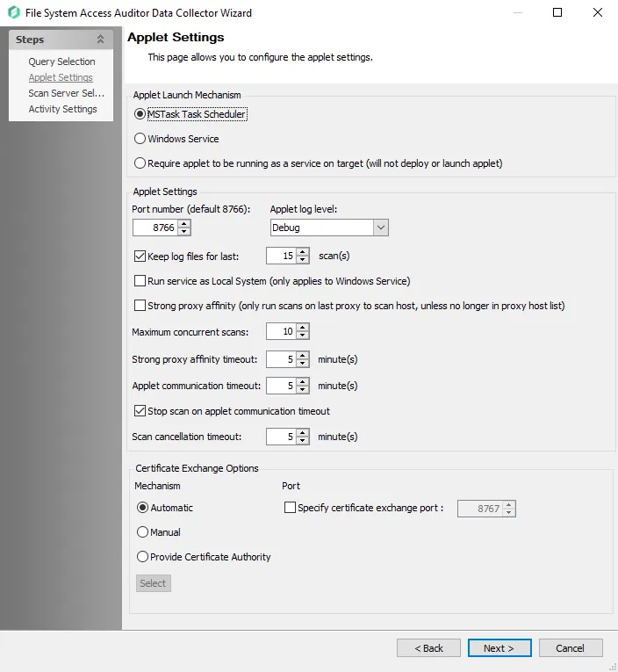
Task: Enable Run service as Local System
Action: click(140, 281)
